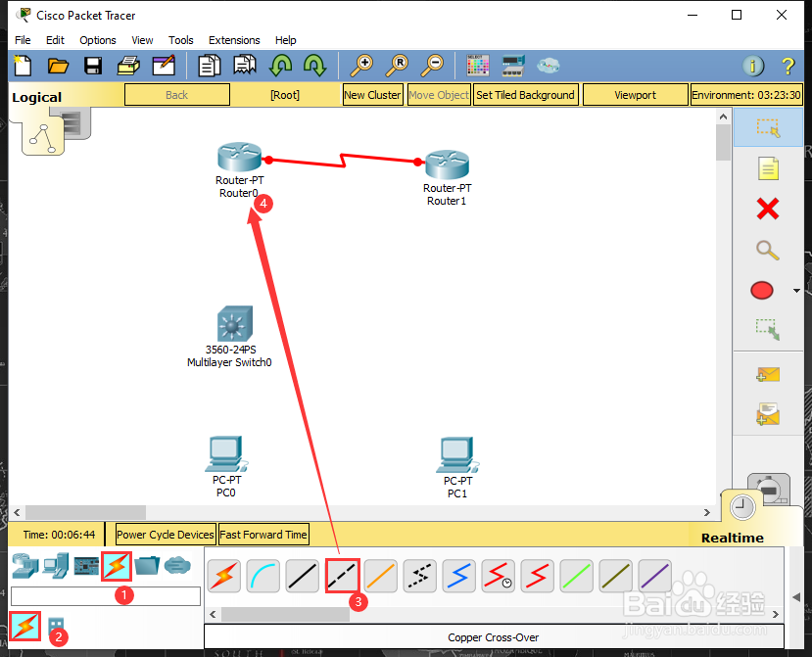
Task: Select Router0 on the canvas
Action: pyautogui.click(x=239, y=158)
